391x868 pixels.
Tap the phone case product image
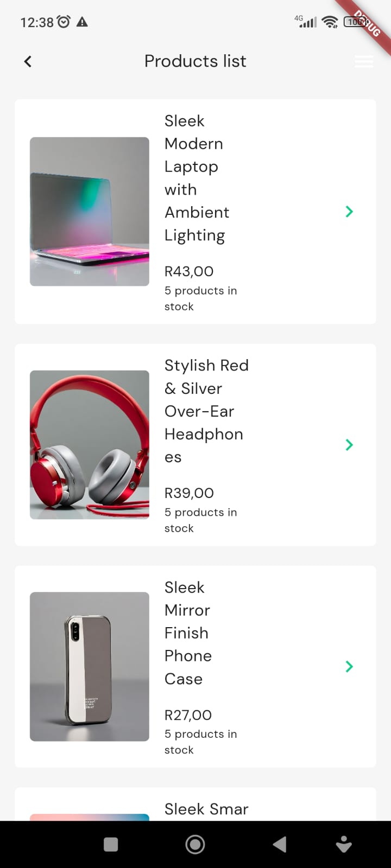(90, 666)
